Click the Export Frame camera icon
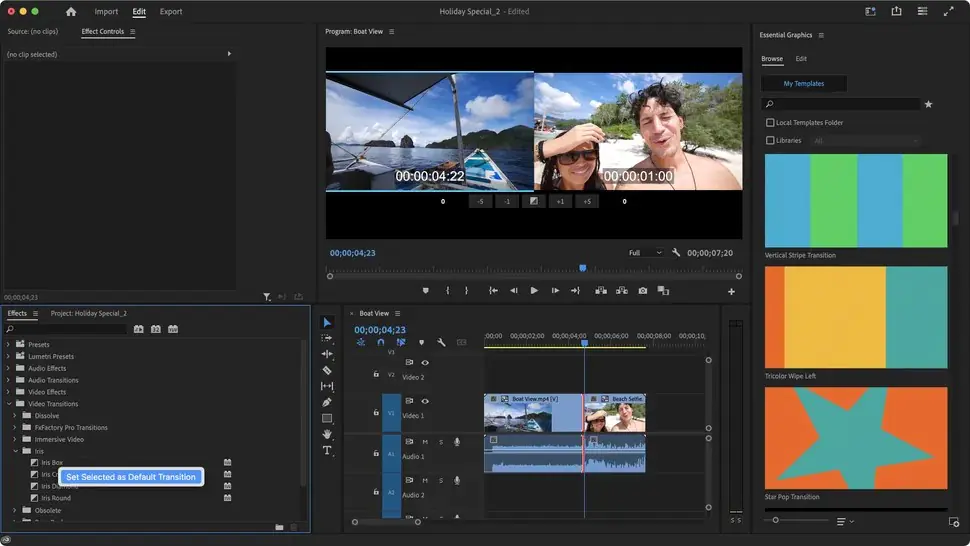The image size is (970, 546). click(x=642, y=291)
